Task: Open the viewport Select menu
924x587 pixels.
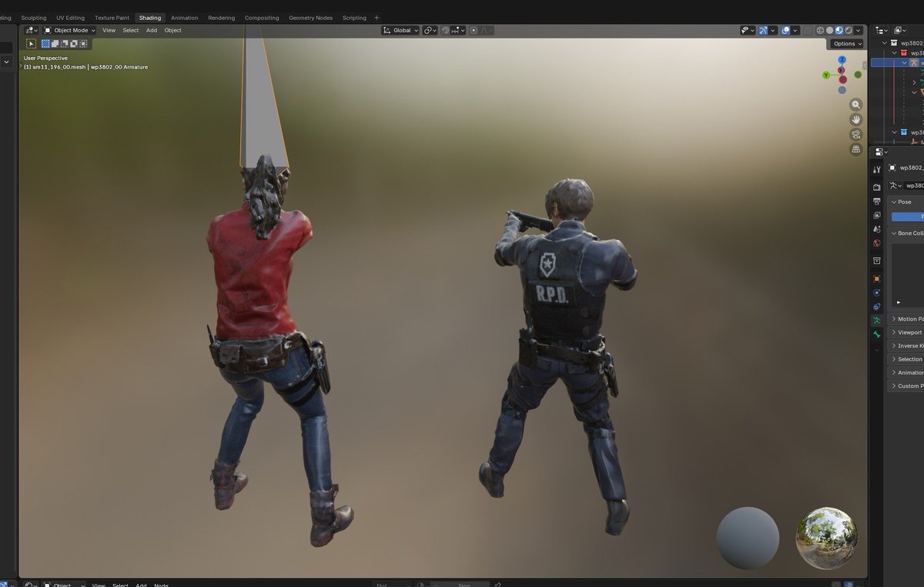Action: (x=131, y=30)
